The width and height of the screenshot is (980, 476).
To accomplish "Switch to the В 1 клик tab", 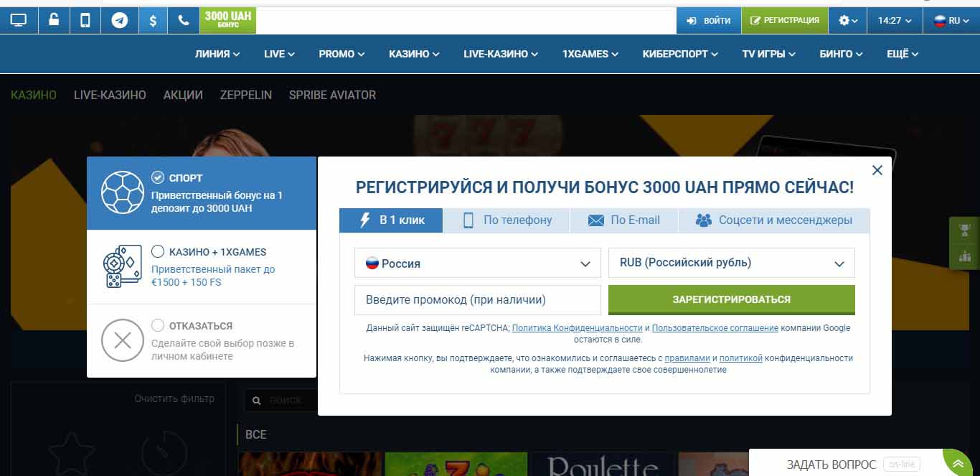I will pos(391,220).
